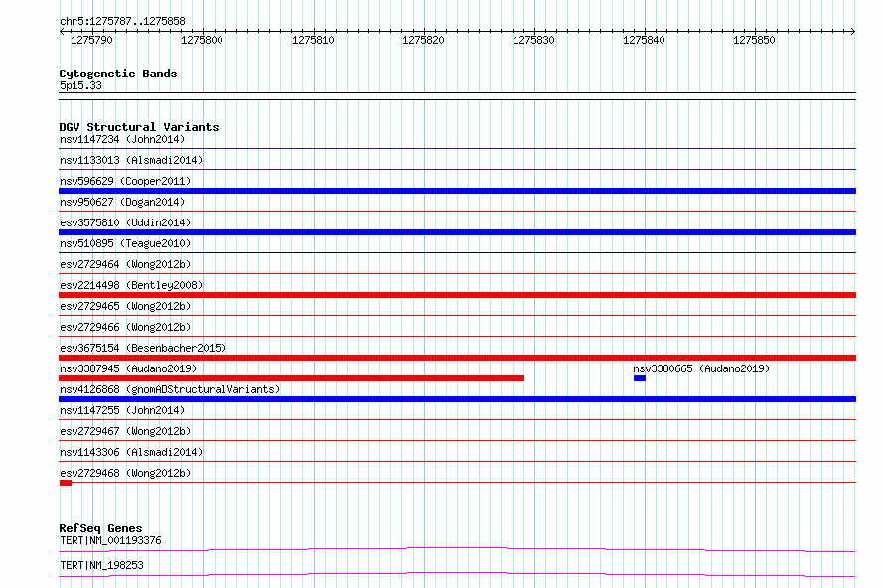Click the nsv1147234 (John2014) variant label
Screen dimensions: 884x588
click(x=122, y=139)
